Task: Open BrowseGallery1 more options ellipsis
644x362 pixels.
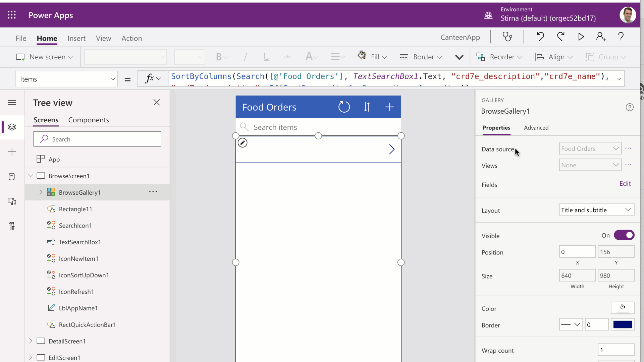Action: click(153, 192)
